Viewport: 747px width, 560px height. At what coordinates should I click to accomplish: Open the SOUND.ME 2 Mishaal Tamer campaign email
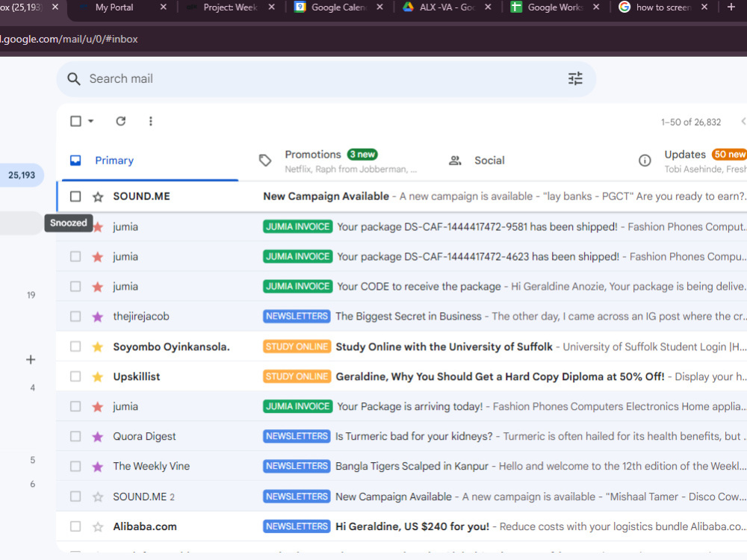pos(402,497)
